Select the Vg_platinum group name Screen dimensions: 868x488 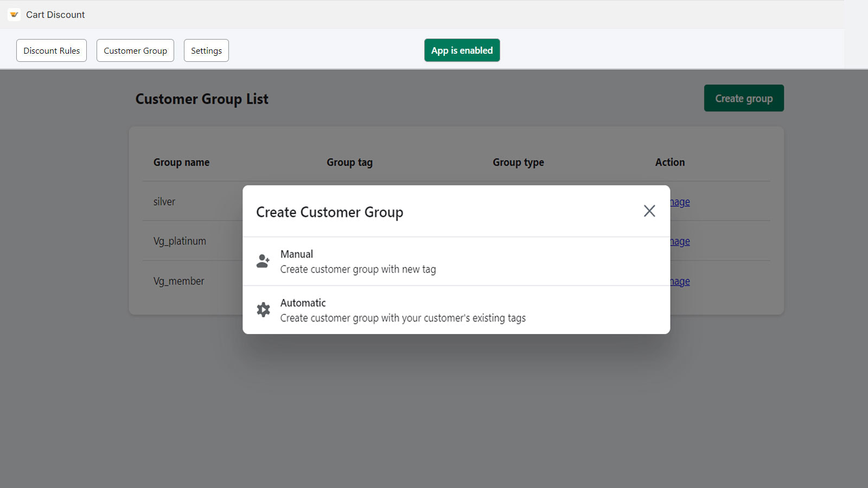(x=180, y=241)
